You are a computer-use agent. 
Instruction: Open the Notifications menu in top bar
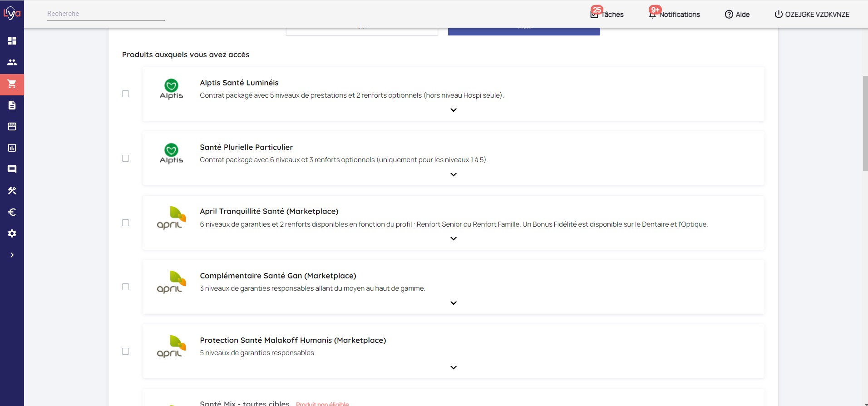point(675,15)
